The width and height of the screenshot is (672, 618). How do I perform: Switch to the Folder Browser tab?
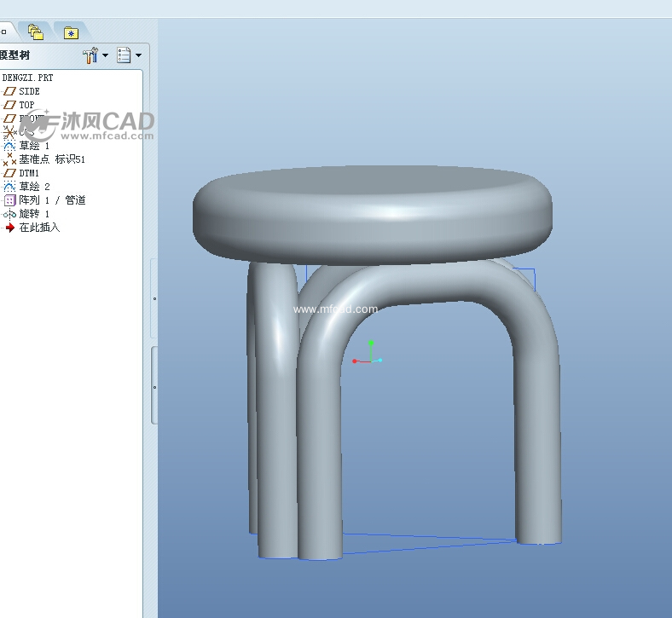click(36, 32)
